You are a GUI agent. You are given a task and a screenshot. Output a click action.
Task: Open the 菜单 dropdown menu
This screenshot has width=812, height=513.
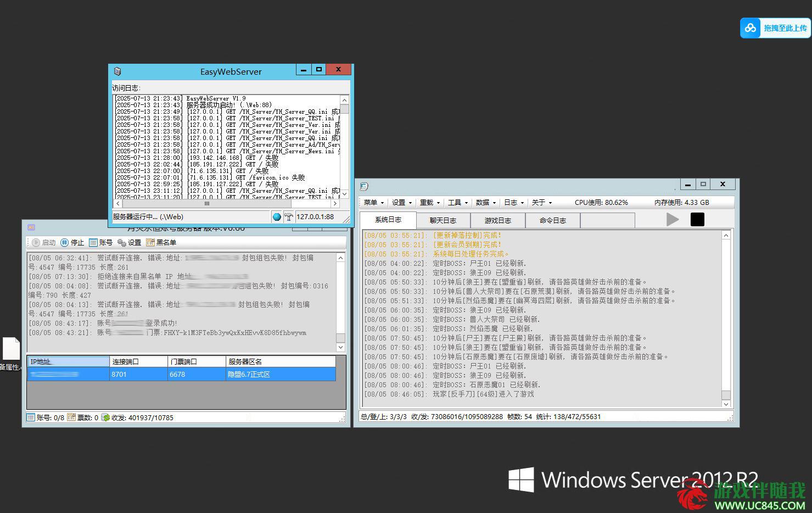click(374, 203)
